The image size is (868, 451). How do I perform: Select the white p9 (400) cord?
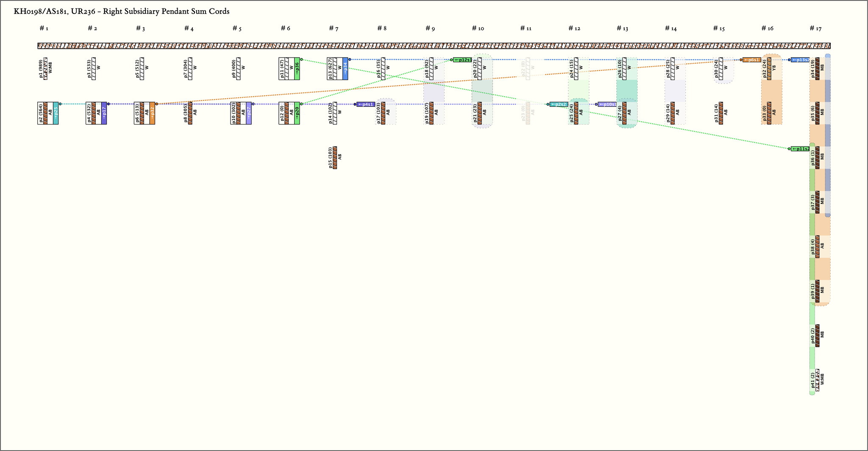[239, 69]
